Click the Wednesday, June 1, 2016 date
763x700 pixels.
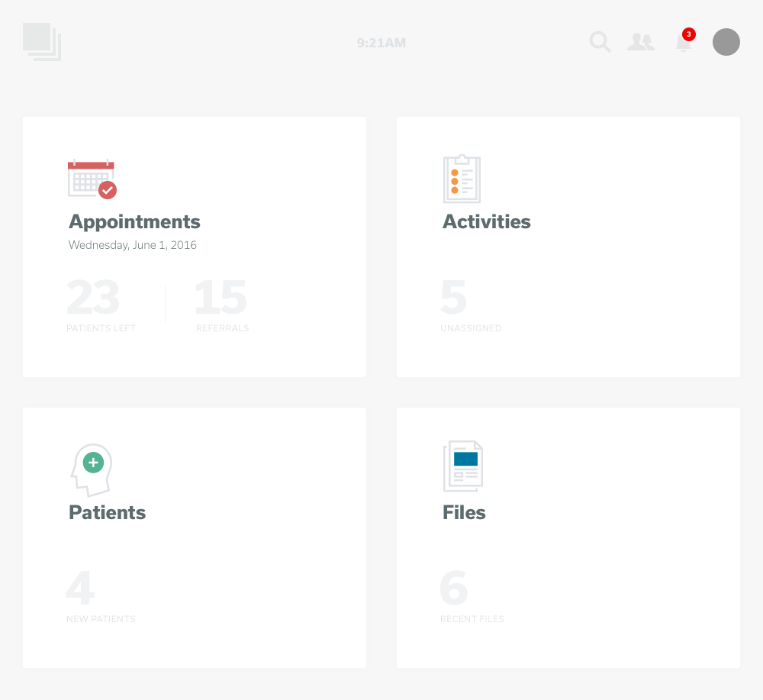coord(133,246)
